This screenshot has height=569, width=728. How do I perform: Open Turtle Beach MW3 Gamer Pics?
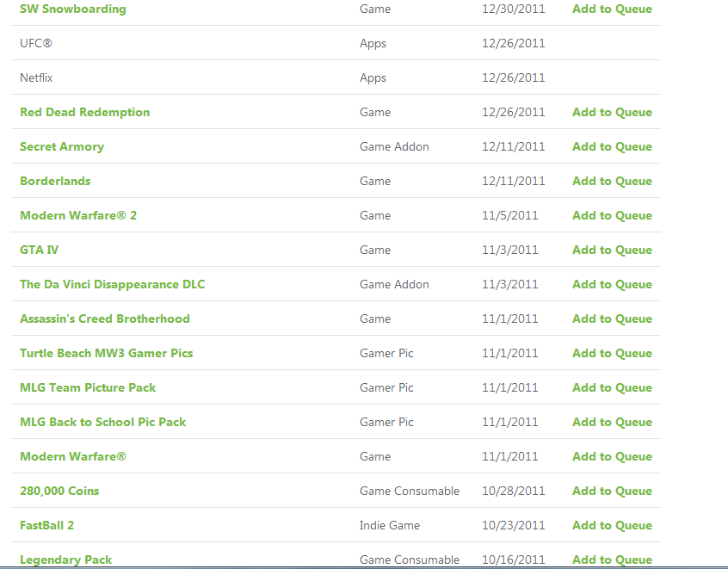tap(106, 353)
